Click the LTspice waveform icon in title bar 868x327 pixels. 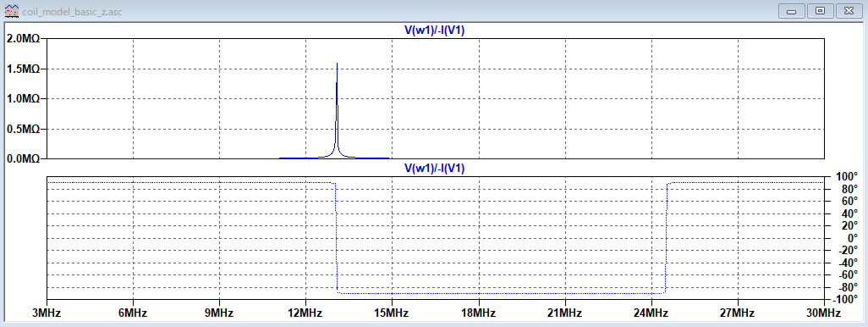coord(11,10)
